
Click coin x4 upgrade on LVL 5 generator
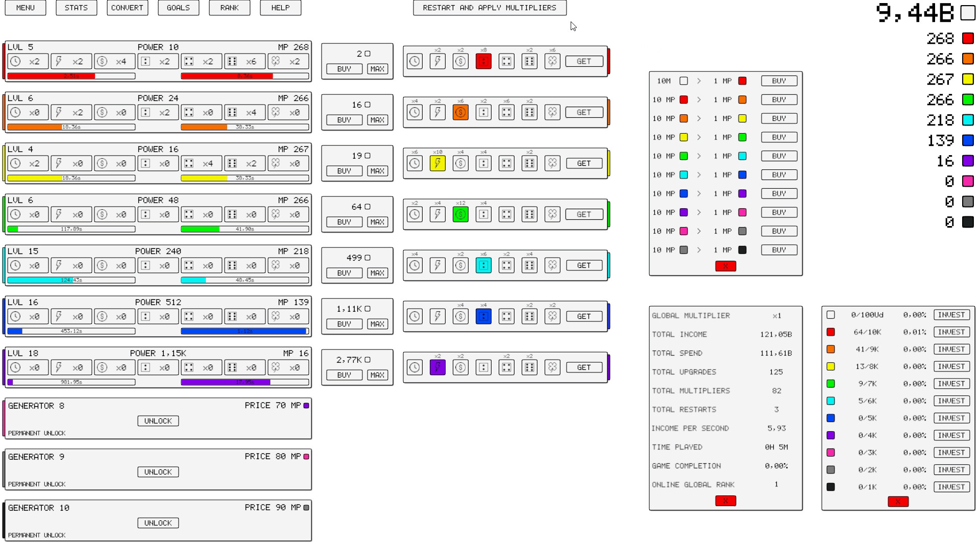(115, 61)
